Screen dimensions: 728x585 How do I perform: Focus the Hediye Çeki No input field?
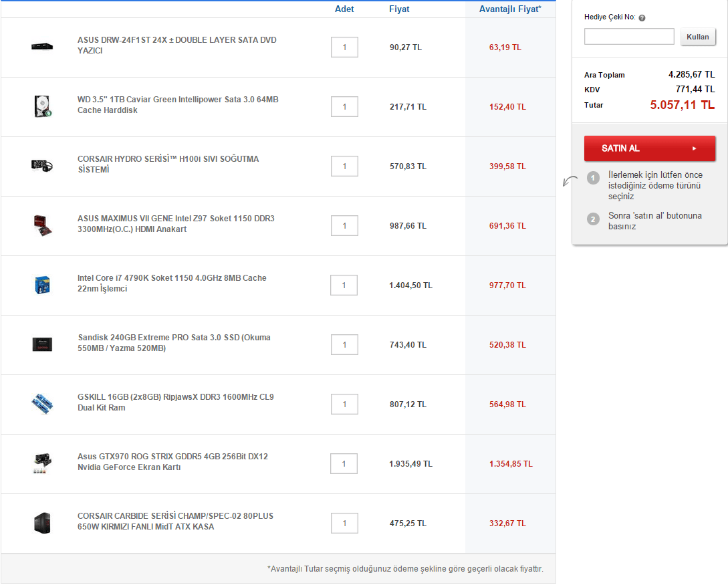coord(629,36)
